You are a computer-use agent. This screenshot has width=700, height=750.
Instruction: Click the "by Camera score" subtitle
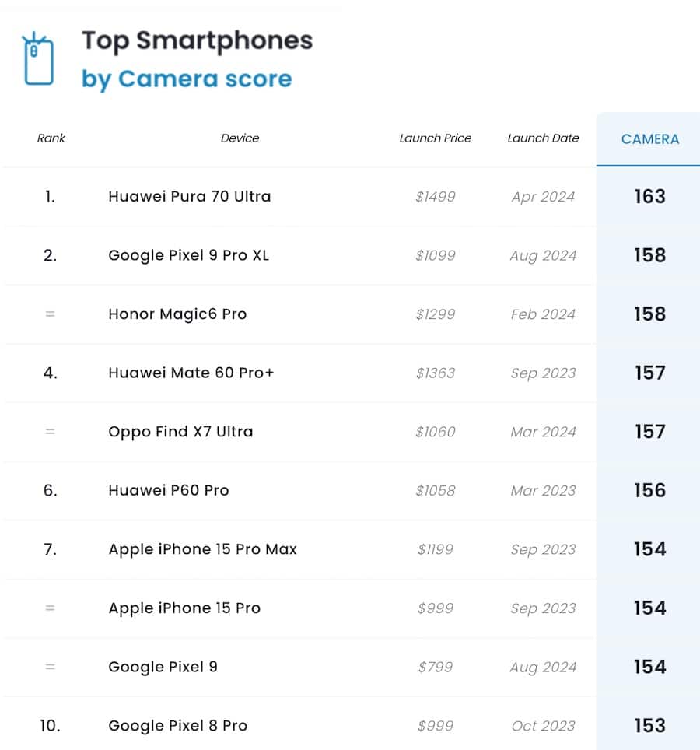[x=187, y=79]
